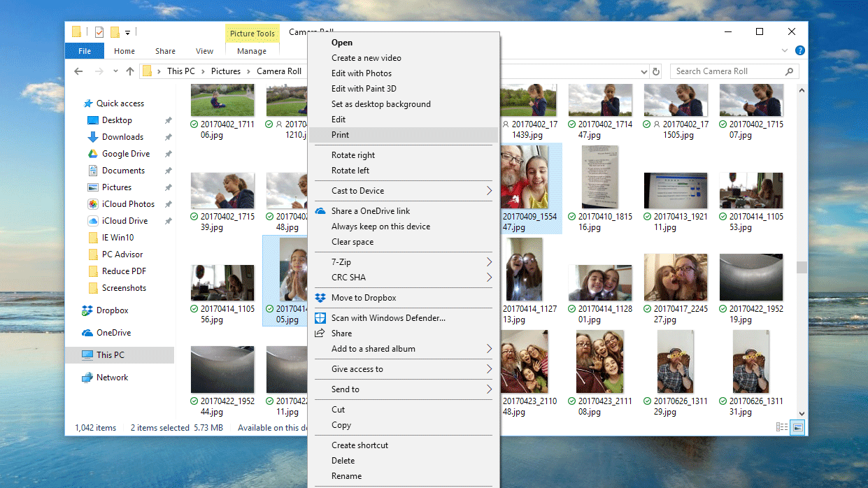
Task: Switch to large thumbnails view in status bar
Action: coord(797,427)
